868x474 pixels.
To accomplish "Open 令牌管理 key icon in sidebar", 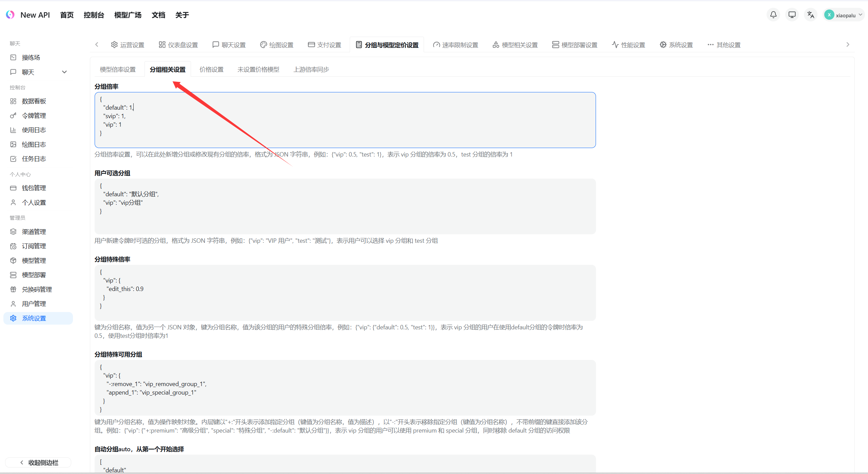I will (x=13, y=115).
